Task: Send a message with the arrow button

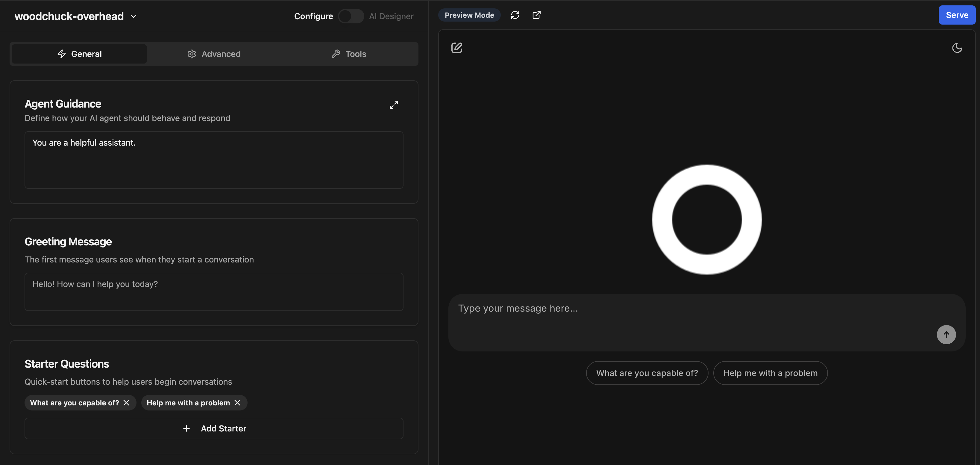Action: [946, 334]
